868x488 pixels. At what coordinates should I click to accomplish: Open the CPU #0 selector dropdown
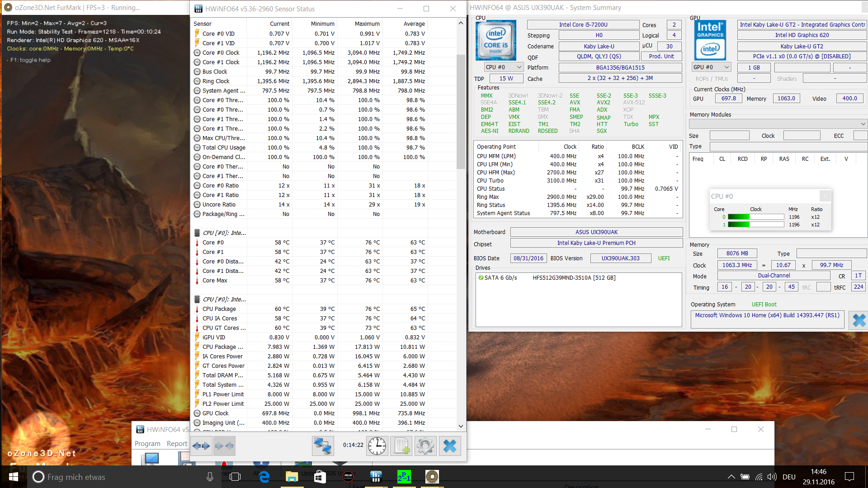click(x=504, y=67)
